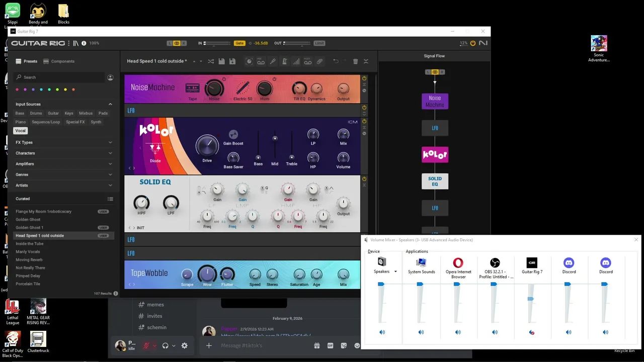Toggle Kolor component power button
The width and height of the screenshot is (644, 362).
pyautogui.click(x=364, y=121)
